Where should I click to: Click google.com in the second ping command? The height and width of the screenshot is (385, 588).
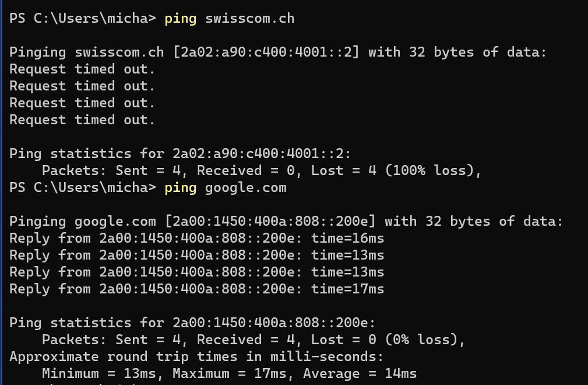245,187
